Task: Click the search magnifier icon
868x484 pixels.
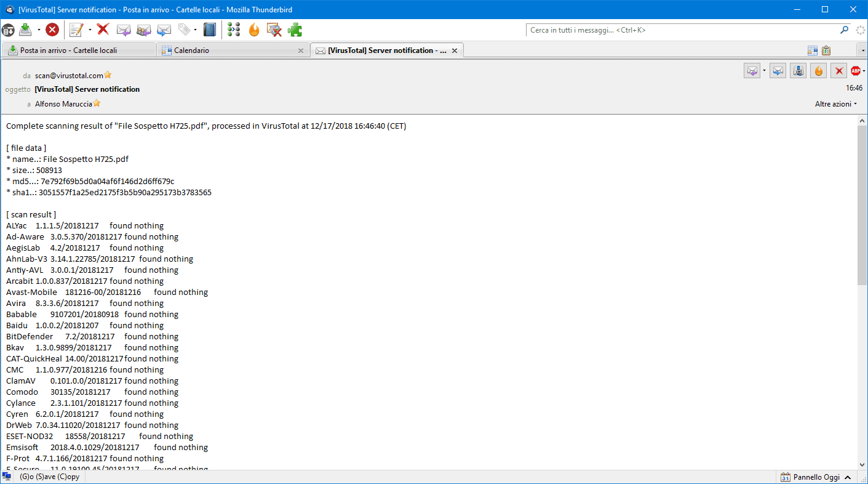Action: (x=845, y=30)
